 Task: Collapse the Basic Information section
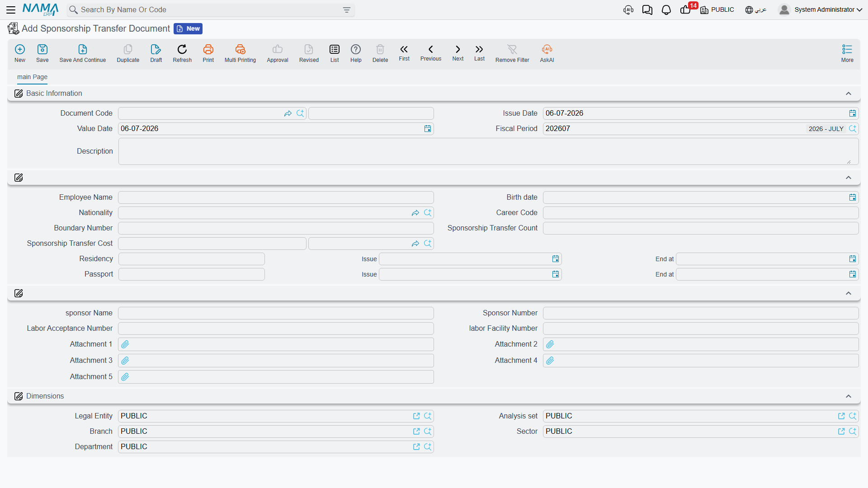(849, 94)
